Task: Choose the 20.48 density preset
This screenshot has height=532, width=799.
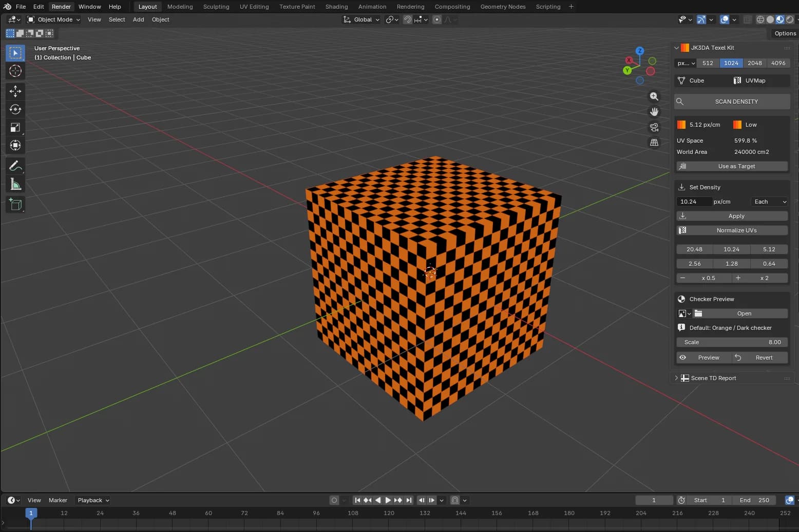Action: click(694, 249)
